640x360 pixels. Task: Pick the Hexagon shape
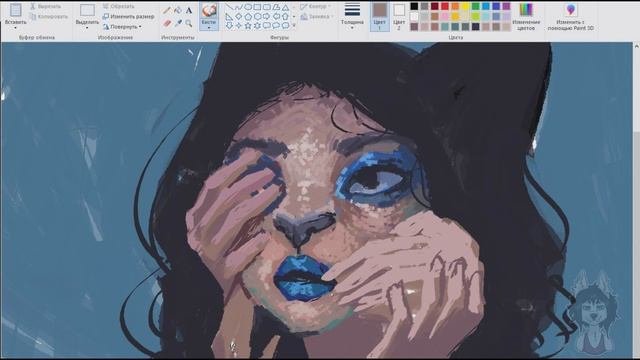tap(258, 17)
